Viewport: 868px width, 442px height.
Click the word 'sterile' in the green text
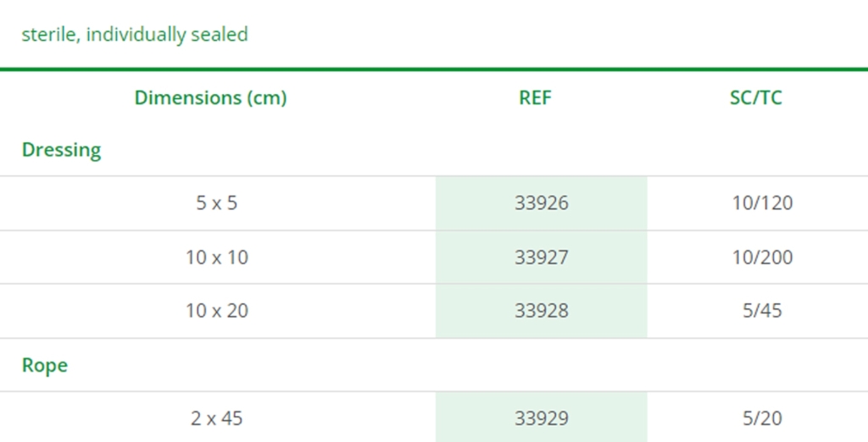[x=49, y=35]
